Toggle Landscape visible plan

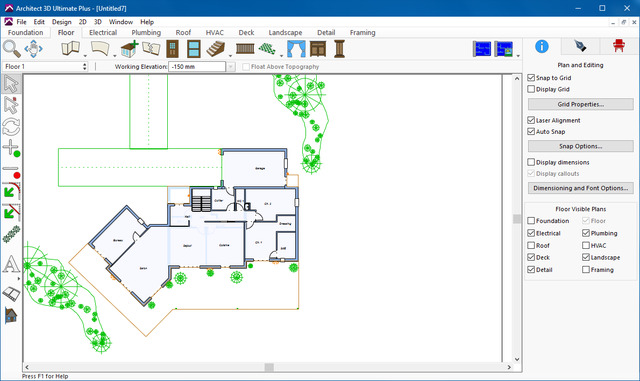pyautogui.click(x=586, y=257)
